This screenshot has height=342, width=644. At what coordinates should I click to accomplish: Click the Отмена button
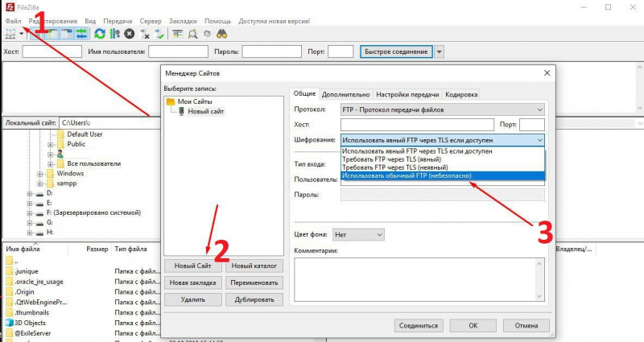coord(526,326)
